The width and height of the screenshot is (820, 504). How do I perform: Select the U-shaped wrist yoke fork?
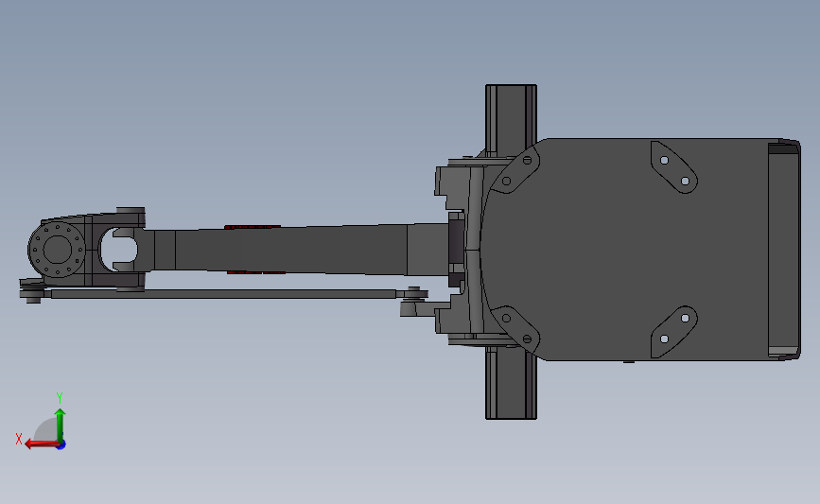coord(126,250)
